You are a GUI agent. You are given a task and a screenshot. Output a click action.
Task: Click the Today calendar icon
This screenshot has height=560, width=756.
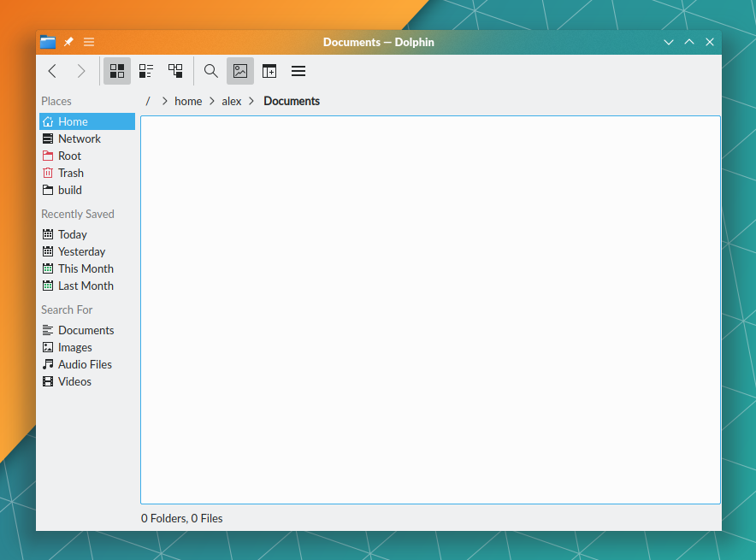pyautogui.click(x=48, y=234)
